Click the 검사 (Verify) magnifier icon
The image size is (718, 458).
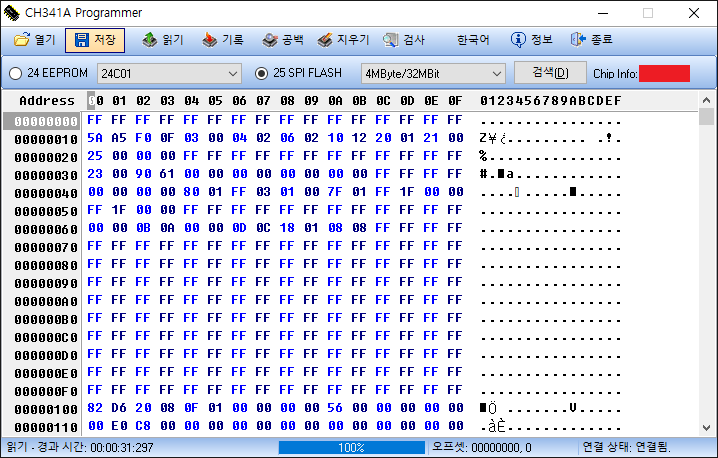tap(390, 40)
